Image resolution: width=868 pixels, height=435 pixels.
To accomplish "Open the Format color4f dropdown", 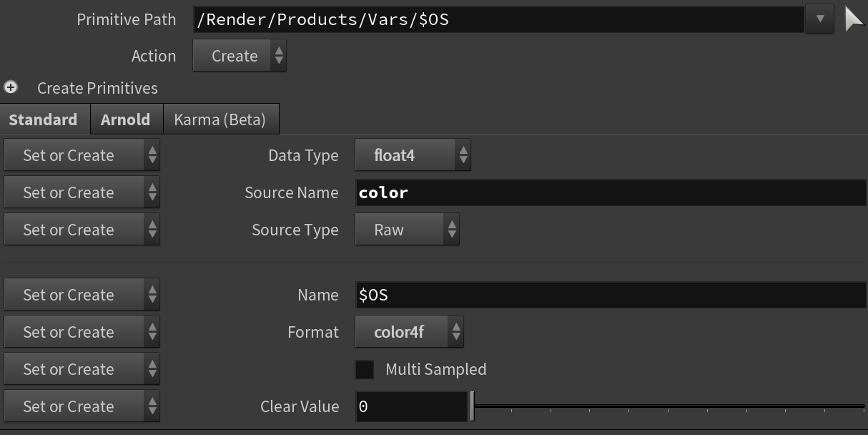I will (409, 332).
